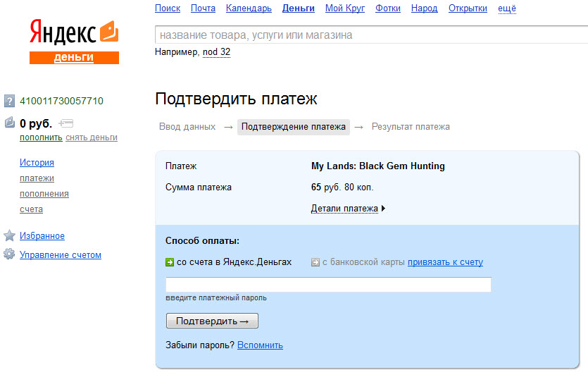Open Деньги in the top navigation
Image resolution: width=588 pixels, height=375 pixels.
(299, 8)
